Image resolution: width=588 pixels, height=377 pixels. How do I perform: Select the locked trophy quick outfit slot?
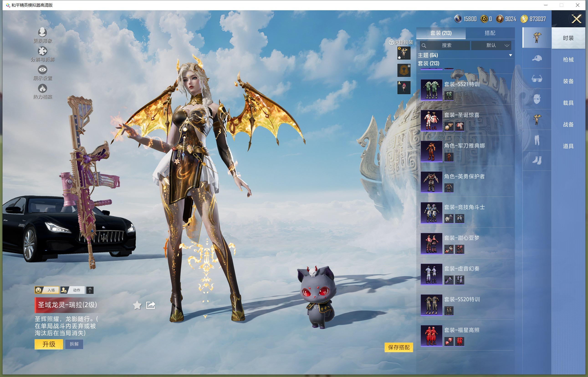click(x=404, y=71)
